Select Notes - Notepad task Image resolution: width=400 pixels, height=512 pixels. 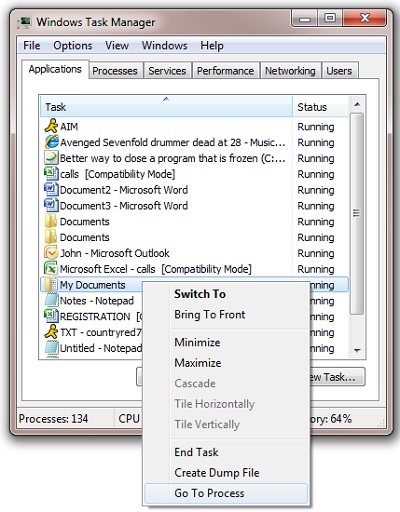pos(92,301)
